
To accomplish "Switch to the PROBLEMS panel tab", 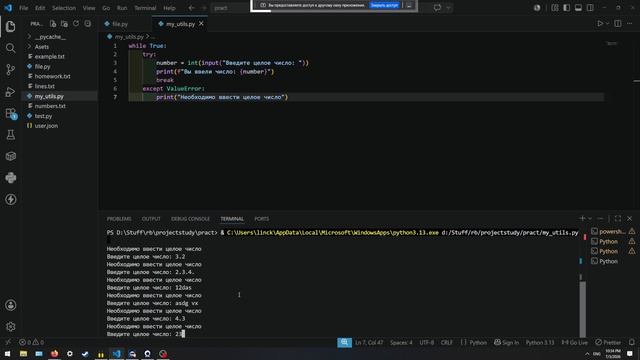I will click(119, 219).
